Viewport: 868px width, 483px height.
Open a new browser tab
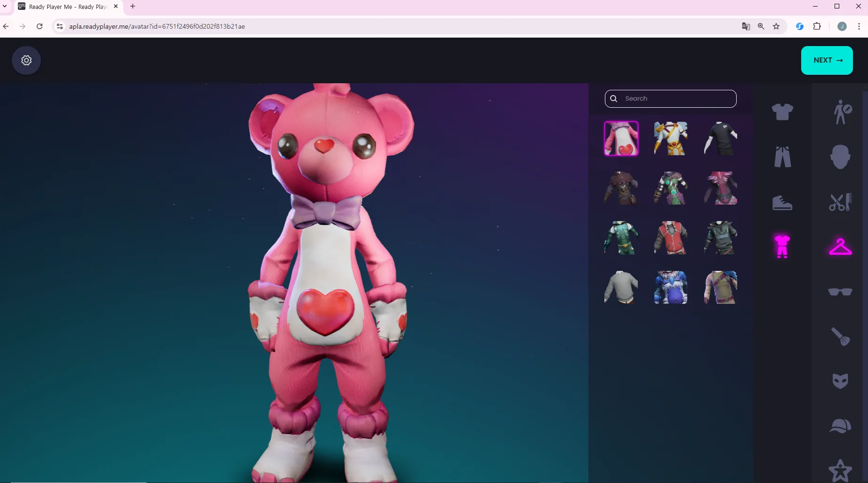click(x=133, y=7)
